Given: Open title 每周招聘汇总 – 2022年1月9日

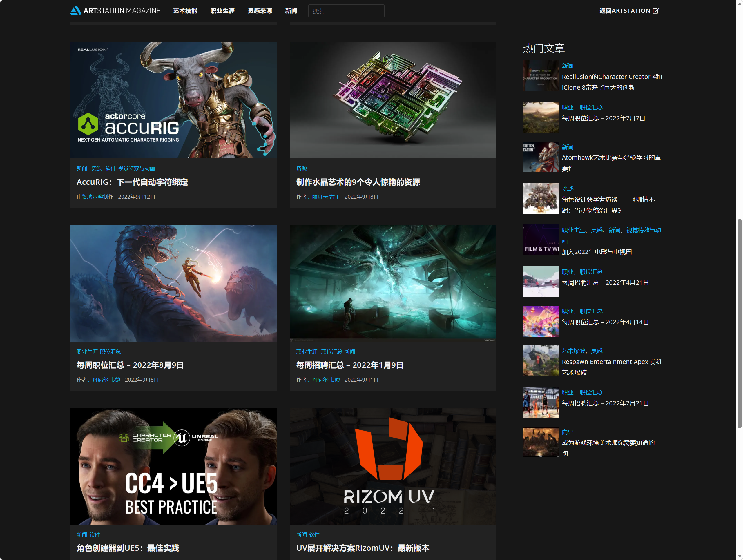Looking at the screenshot, I should [350, 365].
